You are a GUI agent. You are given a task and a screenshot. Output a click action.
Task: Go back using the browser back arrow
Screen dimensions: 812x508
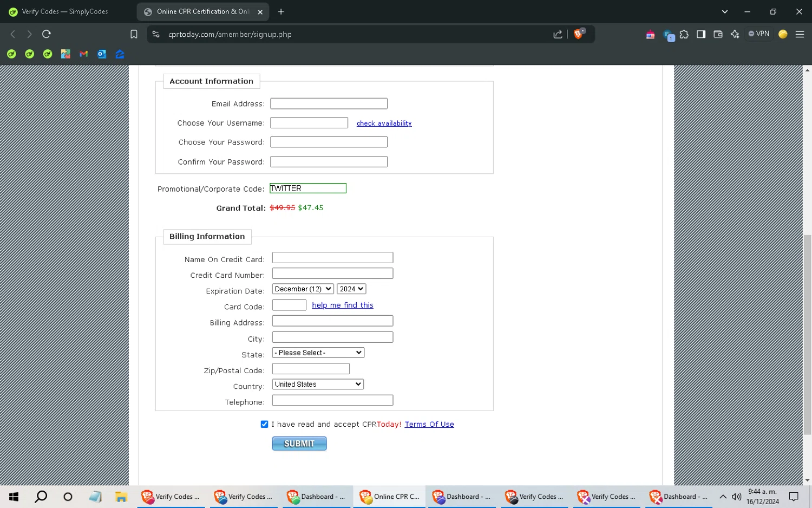pos(13,34)
